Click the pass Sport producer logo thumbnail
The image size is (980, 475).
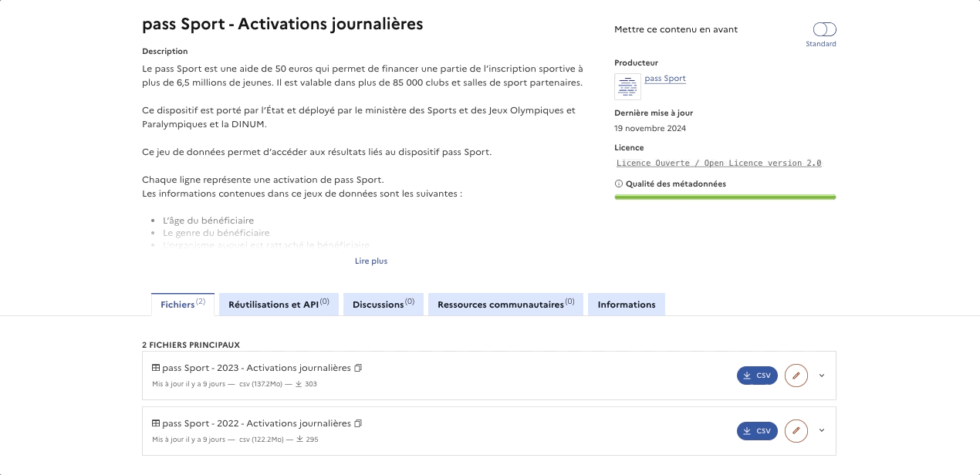click(x=627, y=86)
